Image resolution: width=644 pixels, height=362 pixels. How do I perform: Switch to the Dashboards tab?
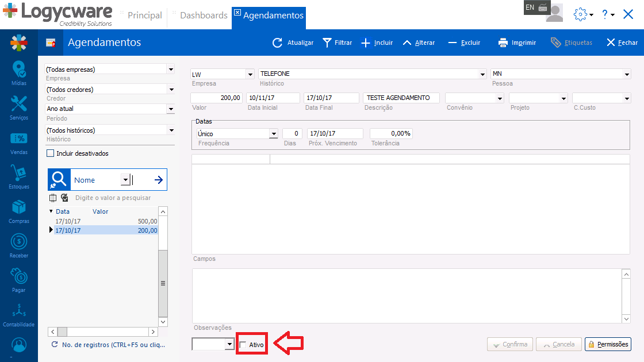click(x=204, y=16)
